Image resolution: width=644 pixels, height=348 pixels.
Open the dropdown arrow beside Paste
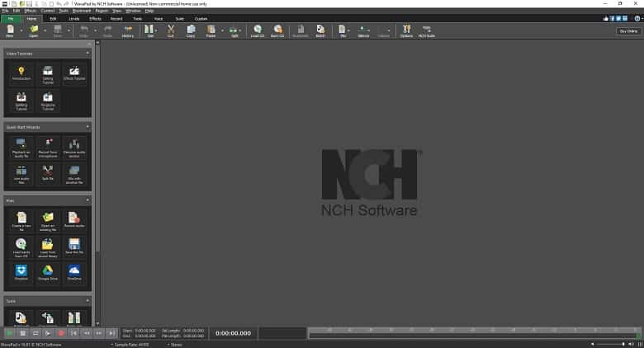point(222,31)
